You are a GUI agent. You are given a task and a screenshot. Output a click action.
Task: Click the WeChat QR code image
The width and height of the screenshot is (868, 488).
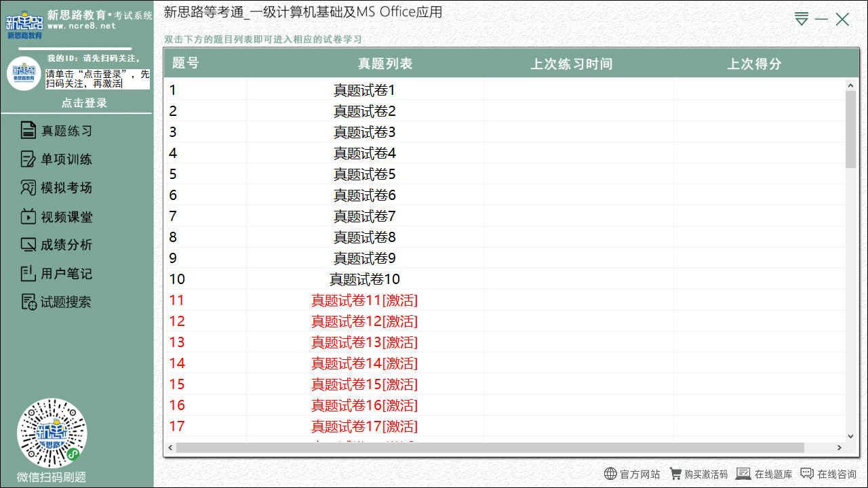click(52, 433)
